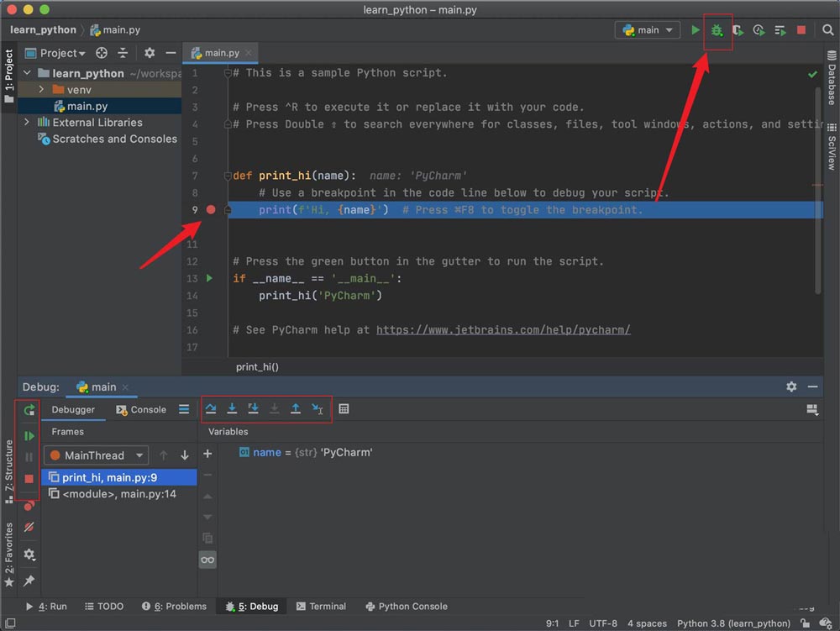This screenshot has height=631, width=840.
Task: Collapse the learn_python project folder
Action: pyautogui.click(x=28, y=73)
